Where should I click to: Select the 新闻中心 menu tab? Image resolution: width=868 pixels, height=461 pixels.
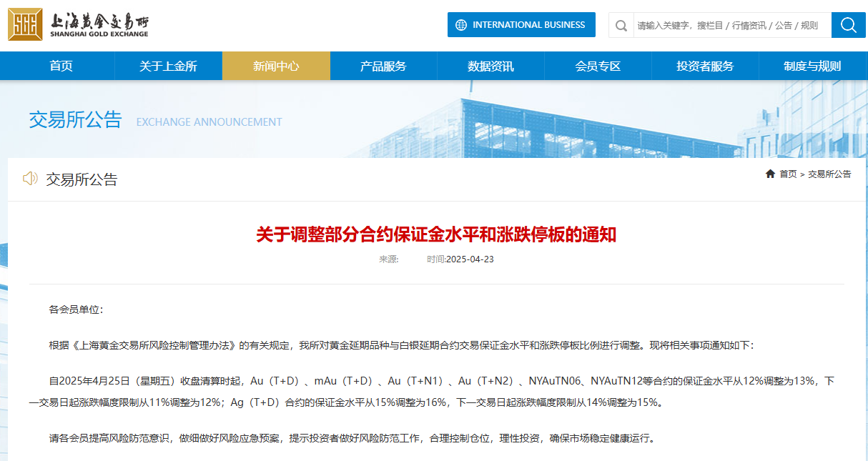pos(276,66)
